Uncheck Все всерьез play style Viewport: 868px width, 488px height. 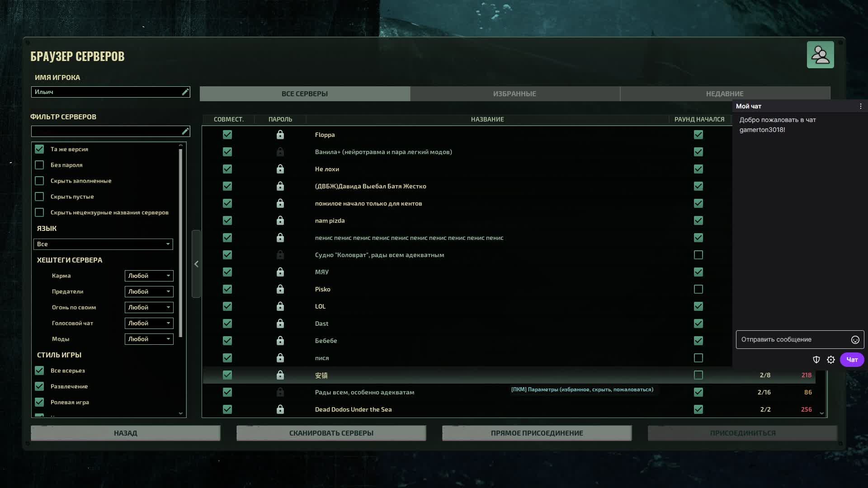point(39,371)
